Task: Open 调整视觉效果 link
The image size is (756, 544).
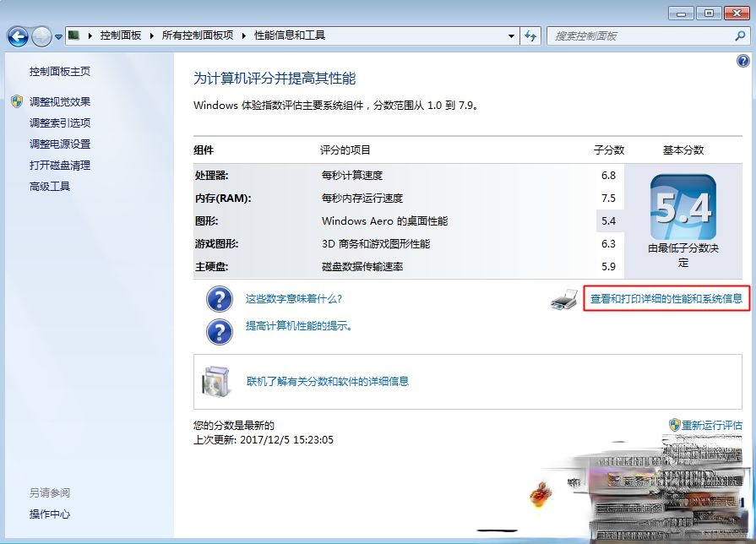Action: [x=60, y=101]
